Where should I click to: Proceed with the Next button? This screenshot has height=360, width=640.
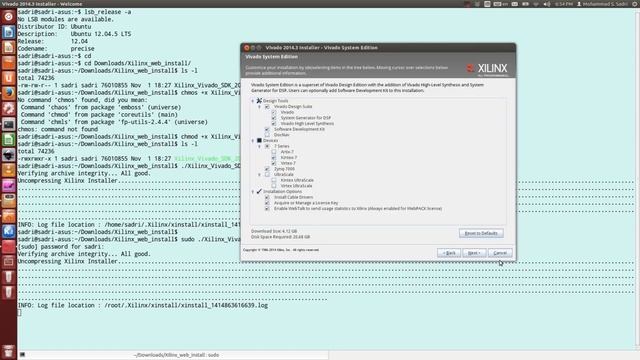click(474, 253)
